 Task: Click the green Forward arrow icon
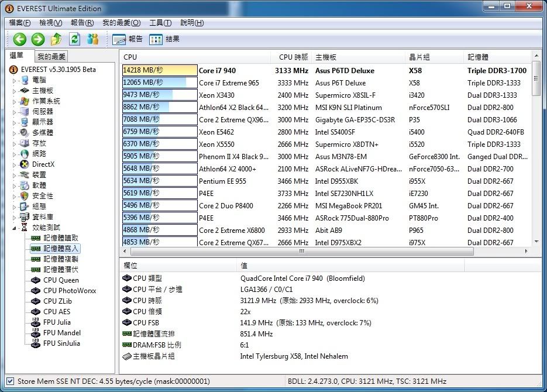tap(38, 39)
